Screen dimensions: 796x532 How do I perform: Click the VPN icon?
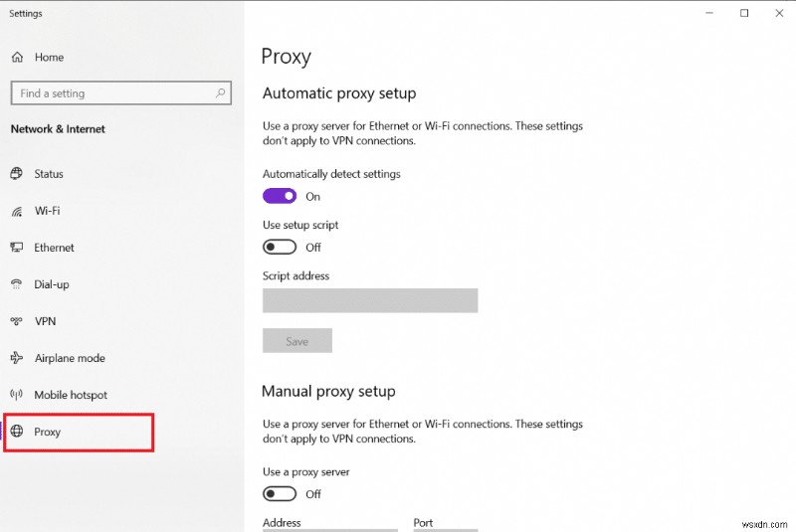point(17,321)
